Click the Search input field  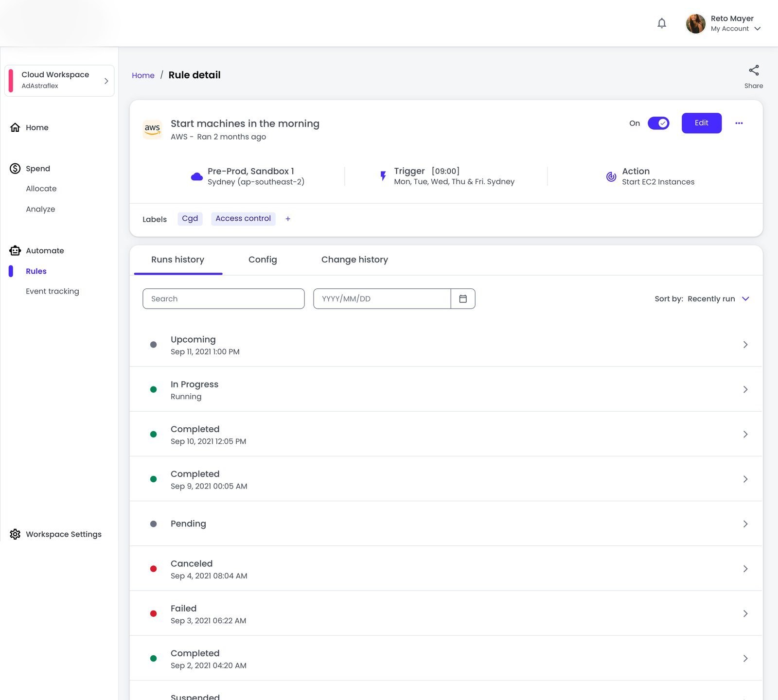pos(224,298)
